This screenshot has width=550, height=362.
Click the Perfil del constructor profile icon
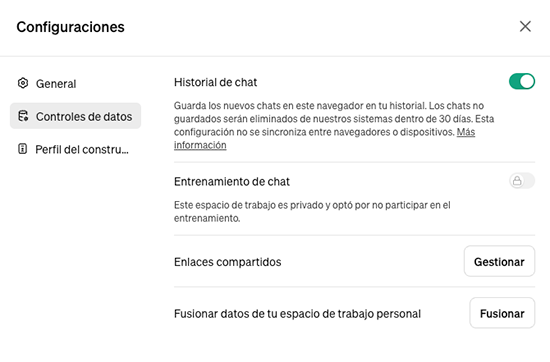coord(22,149)
